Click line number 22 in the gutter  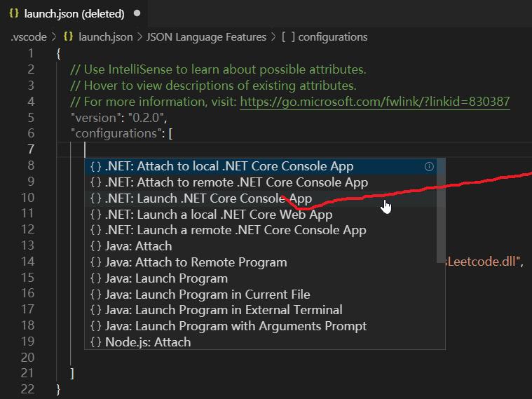[x=28, y=388]
